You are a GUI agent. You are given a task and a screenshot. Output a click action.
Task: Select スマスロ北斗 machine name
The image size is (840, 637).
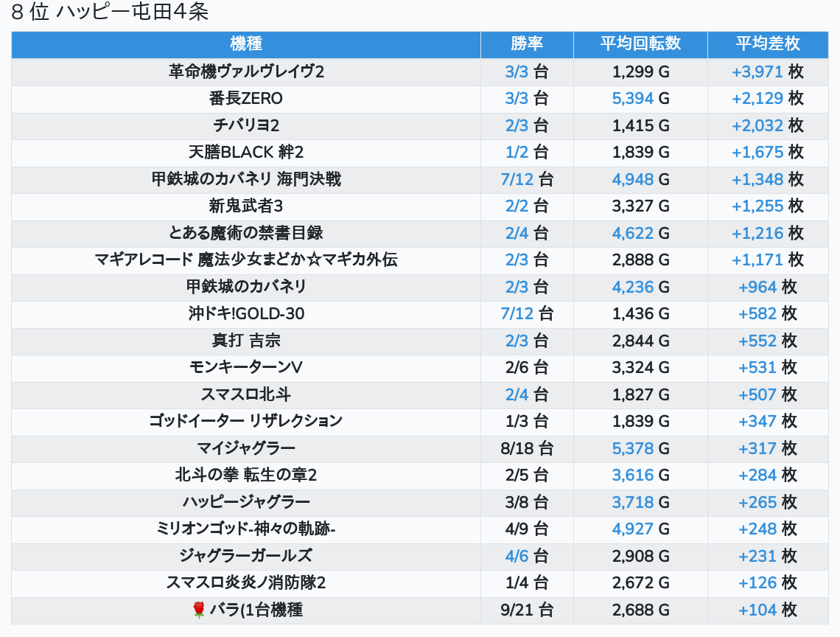click(x=246, y=394)
